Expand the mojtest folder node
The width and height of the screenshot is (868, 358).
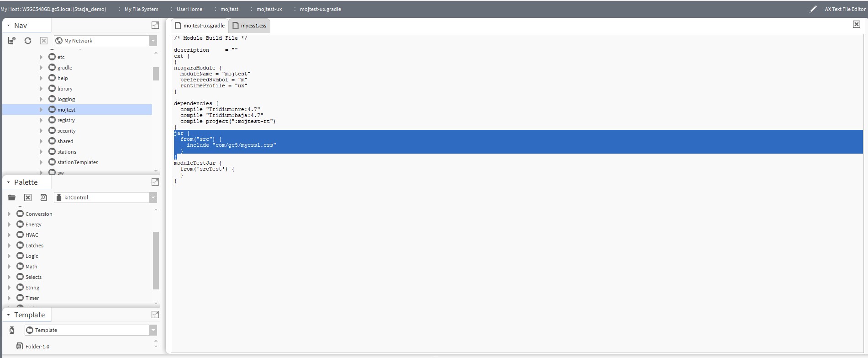(41, 110)
